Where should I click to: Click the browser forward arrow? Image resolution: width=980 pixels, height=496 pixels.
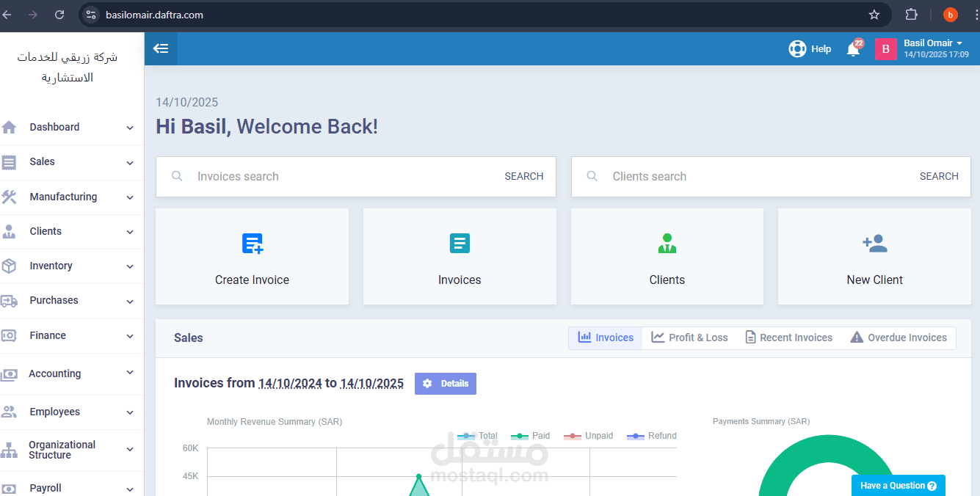[x=32, y=15]
